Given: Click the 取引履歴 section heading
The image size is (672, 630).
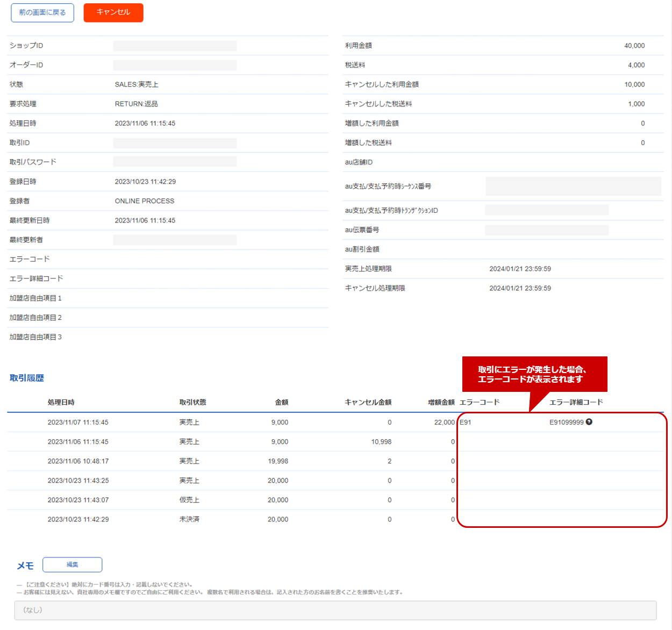Looking at the screenshot, I should click(27, 378).
